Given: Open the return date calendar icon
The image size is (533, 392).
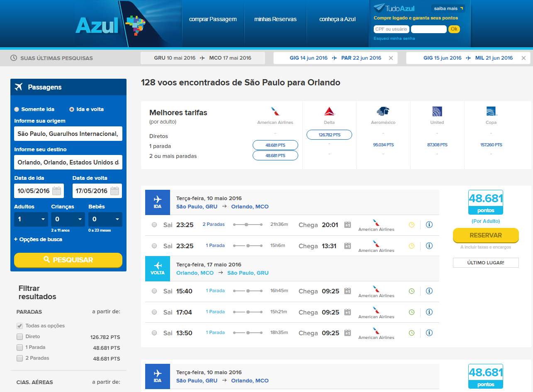Looking at the screenshot, I should (115, 191).
